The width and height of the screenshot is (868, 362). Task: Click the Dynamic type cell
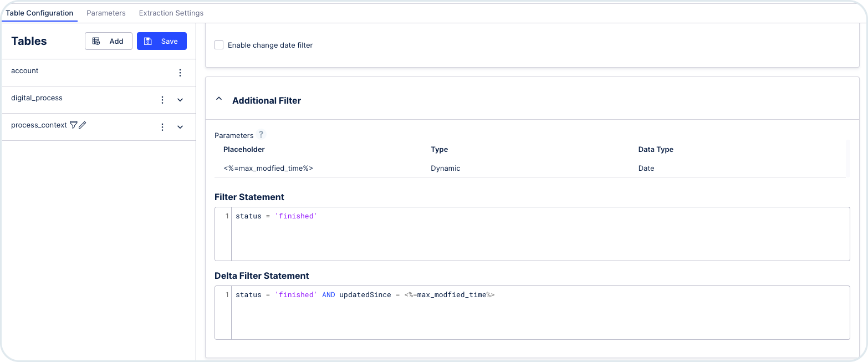point(446,168)
